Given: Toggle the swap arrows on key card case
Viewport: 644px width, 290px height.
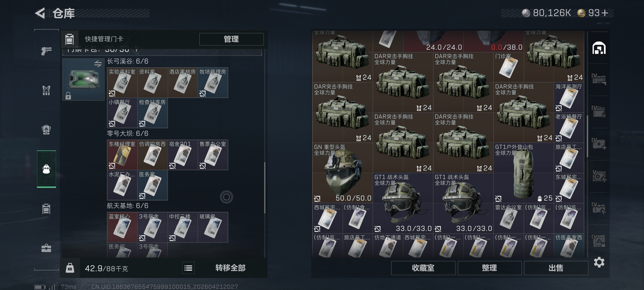Looking at the screenshot, I should [98, 64].
